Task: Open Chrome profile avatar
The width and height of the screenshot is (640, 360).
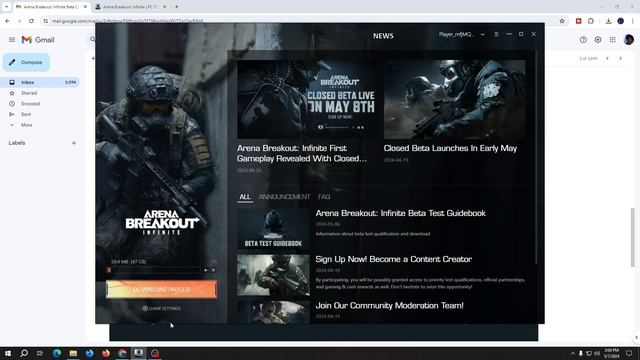Action: pos(620,21)
